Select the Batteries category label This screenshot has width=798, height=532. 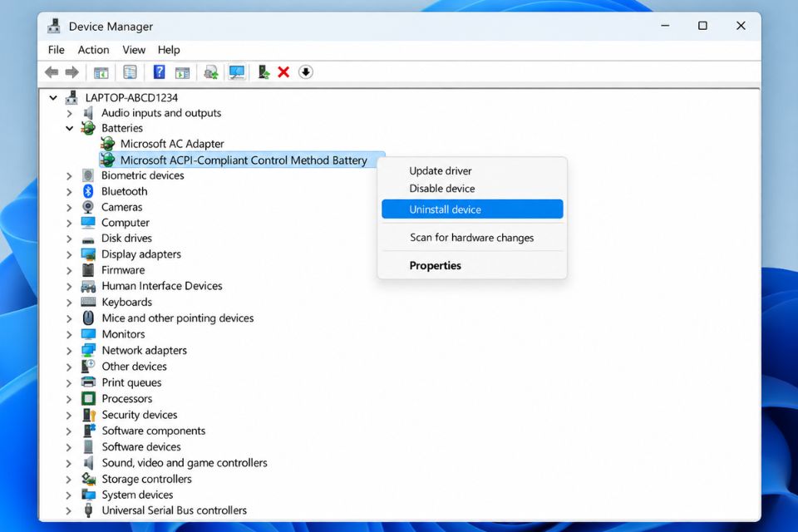point(121,128)
